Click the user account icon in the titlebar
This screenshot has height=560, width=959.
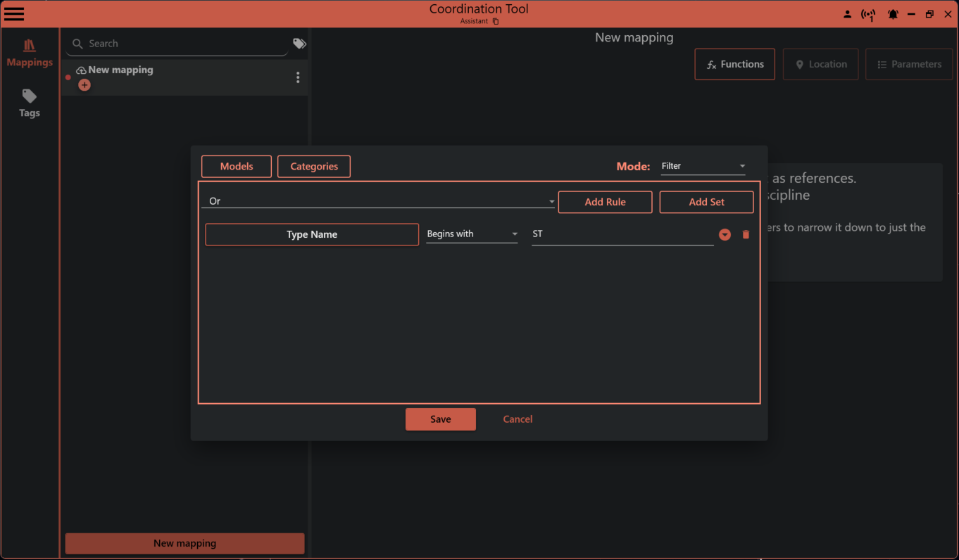point(847,14)
